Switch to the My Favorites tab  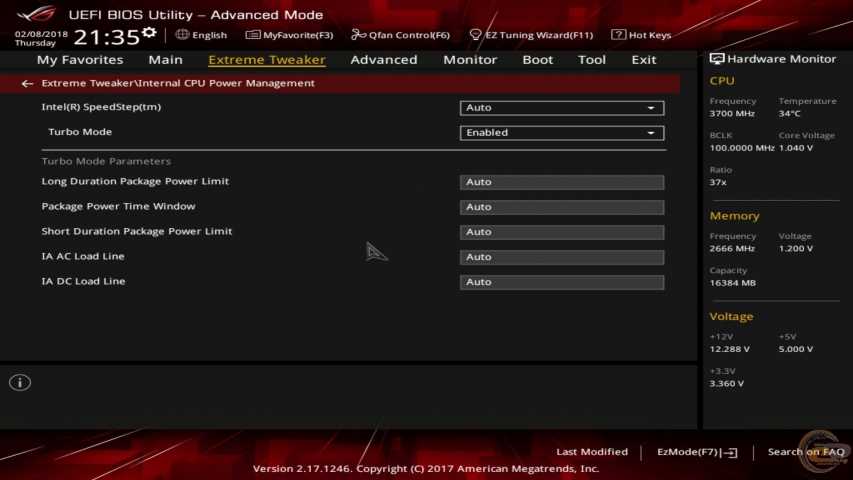point(80,60)
